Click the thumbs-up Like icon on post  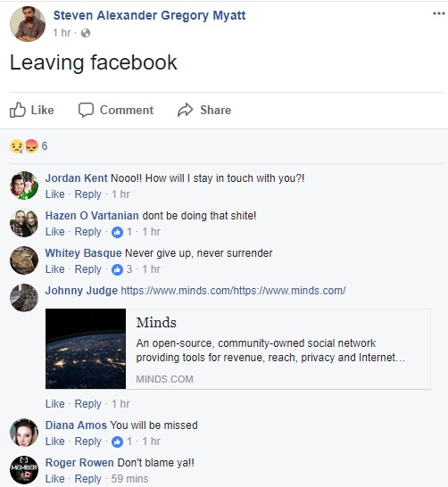click(17, 110)
